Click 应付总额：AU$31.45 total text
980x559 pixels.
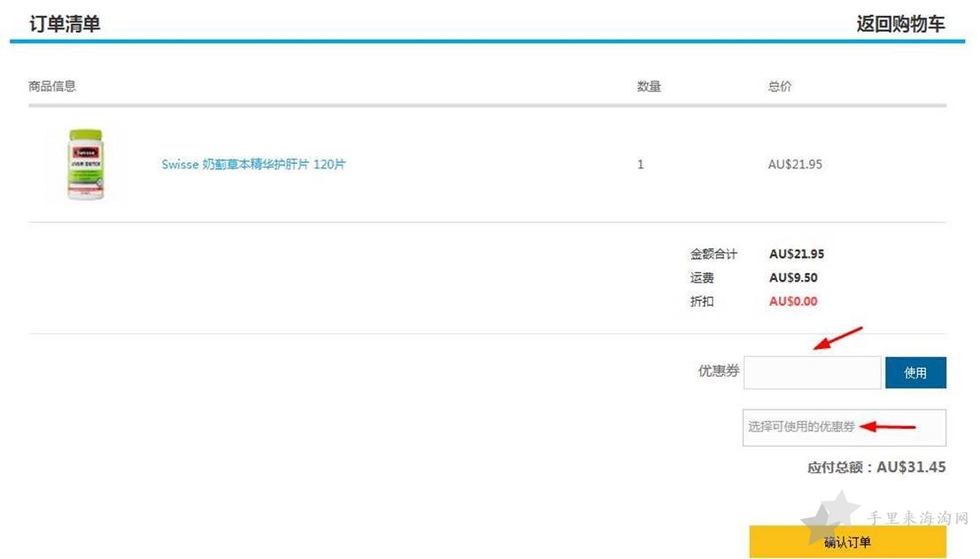[x=876, y=467]
